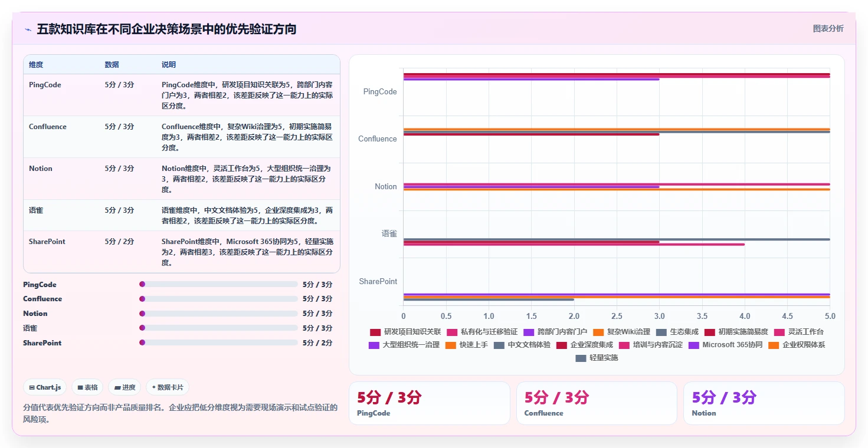This screenshot has height=448, width=868.
Task: Toggle 生态集成 legend entry
Action: click(677, 332)
